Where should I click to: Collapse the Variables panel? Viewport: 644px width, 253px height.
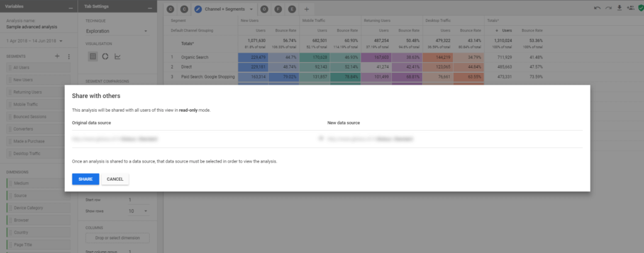tap(71, 7)
